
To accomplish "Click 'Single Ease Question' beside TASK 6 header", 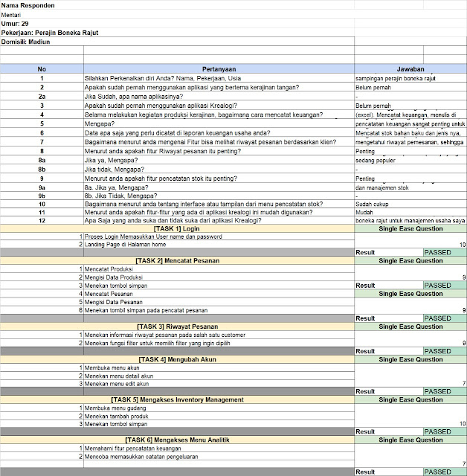I will coord(410,440).
